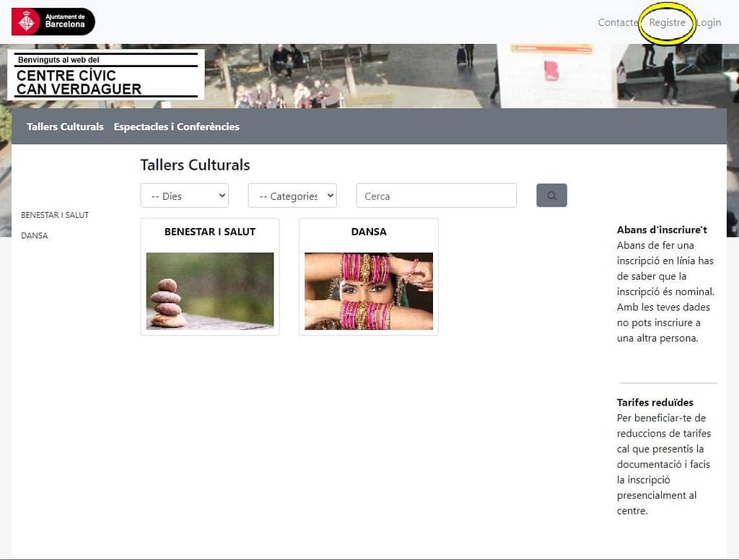Click the Ajuntament de Barcelona logo
This screenshot has height=560, width=739.
pos(53,22)
